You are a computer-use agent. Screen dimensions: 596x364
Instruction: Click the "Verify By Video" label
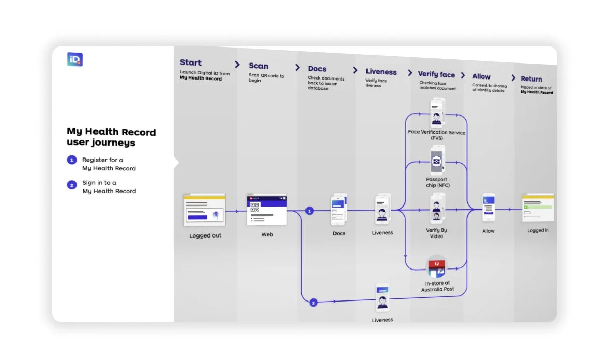436,233
